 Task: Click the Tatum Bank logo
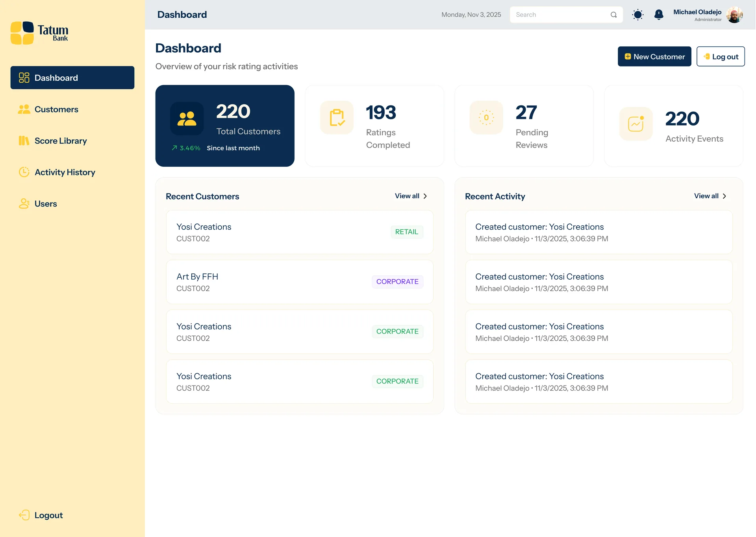click(x=39, y=33)
